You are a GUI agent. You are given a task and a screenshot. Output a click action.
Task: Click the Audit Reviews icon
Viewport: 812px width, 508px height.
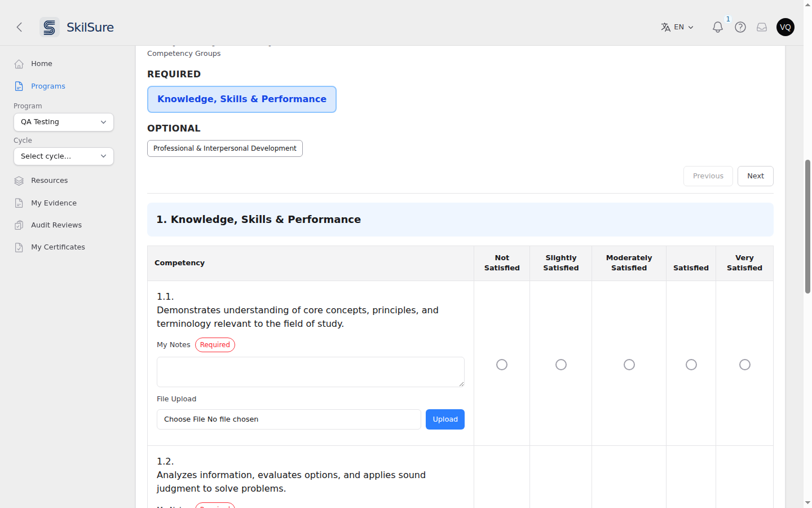[x=19, y=225]
